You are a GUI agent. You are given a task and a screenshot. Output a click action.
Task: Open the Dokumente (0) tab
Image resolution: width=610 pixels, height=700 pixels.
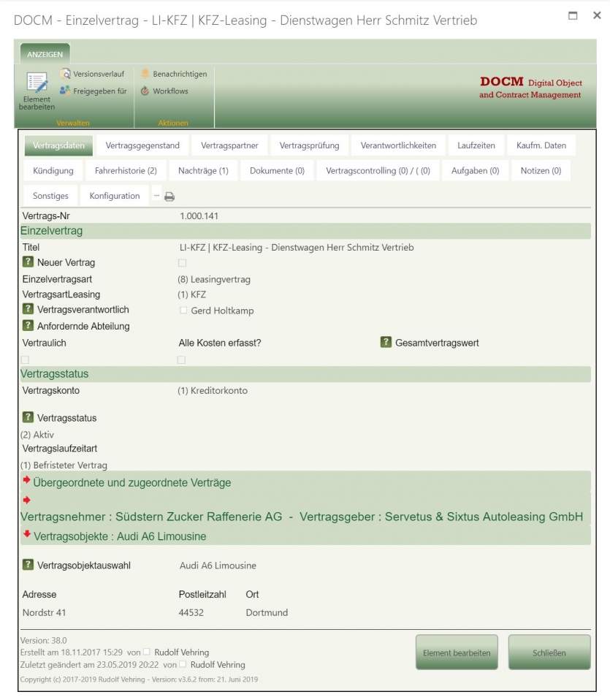277,170
